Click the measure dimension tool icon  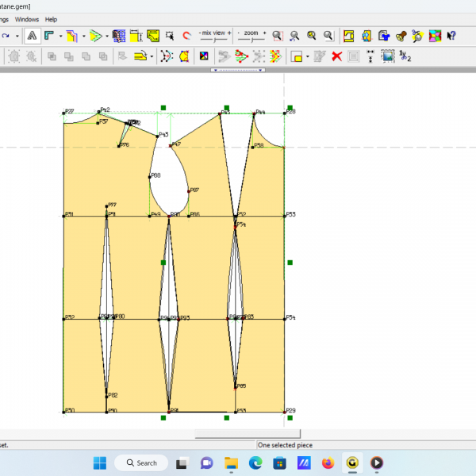[136, 36]
